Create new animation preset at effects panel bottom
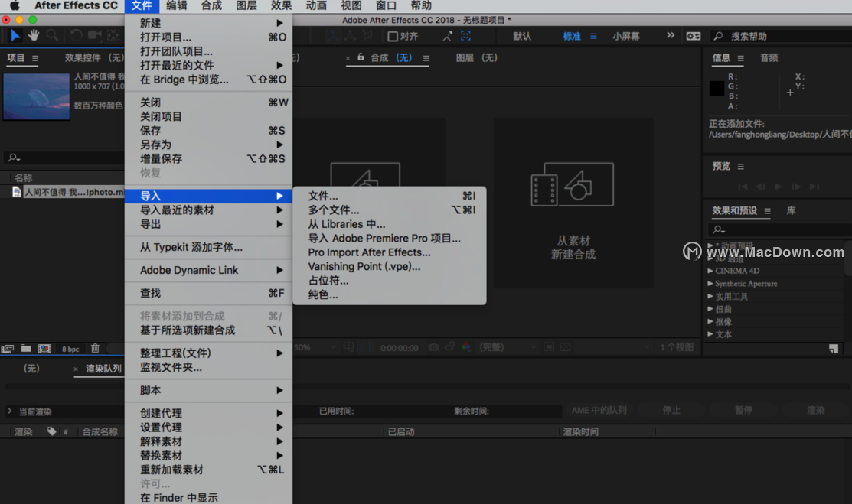This screenshot has height=504, width=852. tap(834, 349)
